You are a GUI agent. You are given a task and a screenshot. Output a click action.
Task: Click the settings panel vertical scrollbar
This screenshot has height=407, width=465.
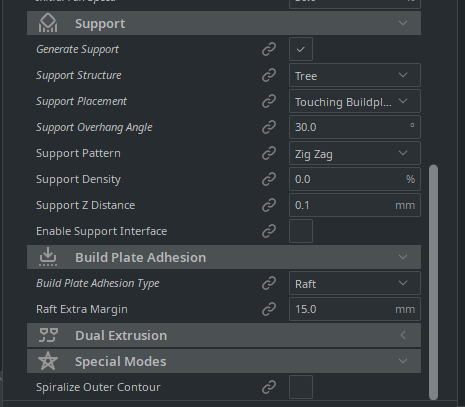[x=433, y=282]
